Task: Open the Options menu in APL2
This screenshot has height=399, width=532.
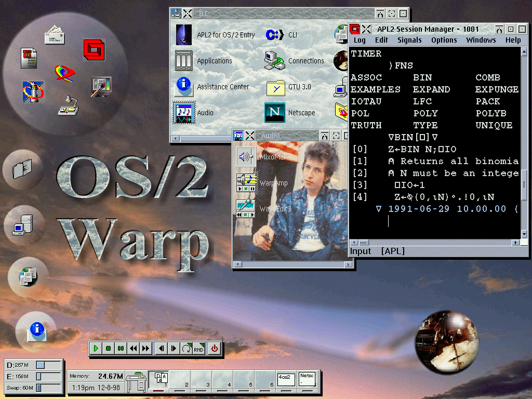Action: point(444,40)
